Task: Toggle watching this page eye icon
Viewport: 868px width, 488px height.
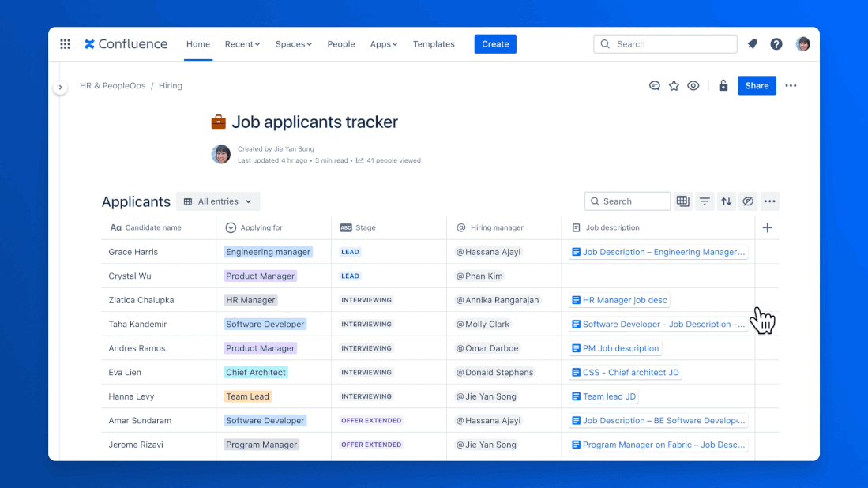Action: coord(693,86)
